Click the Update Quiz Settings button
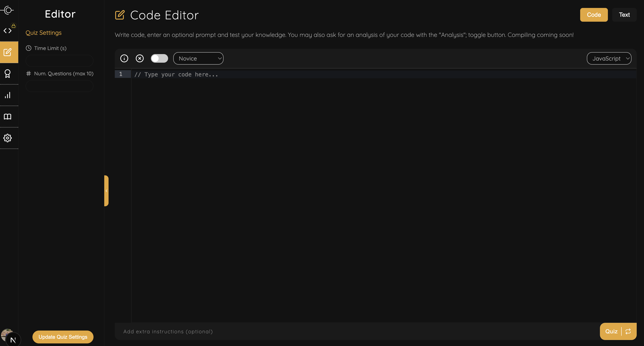The height and width of the screenshot is (346, 644). tap(63, 337)
